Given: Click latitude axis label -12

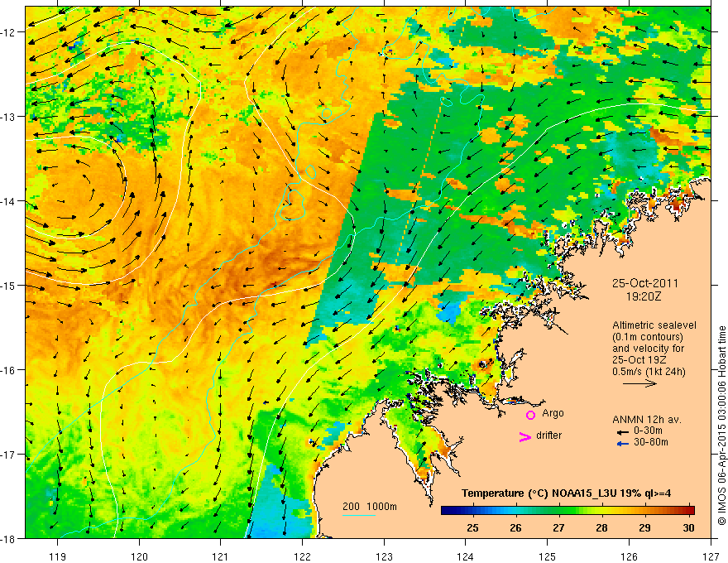Looking at the screenshot, I should (8, 32).
